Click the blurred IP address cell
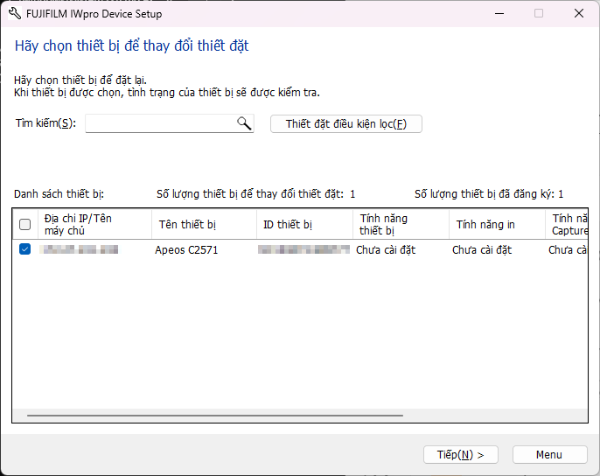 [78, 250]
